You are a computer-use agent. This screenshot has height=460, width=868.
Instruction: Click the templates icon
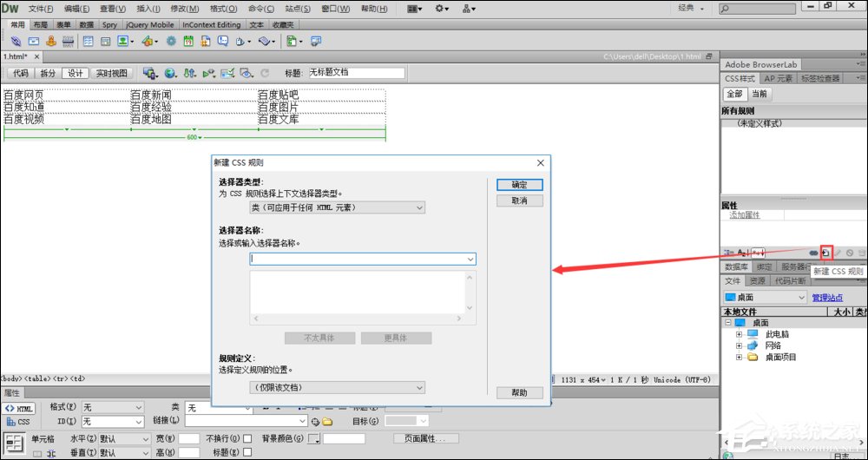[293, 41]
